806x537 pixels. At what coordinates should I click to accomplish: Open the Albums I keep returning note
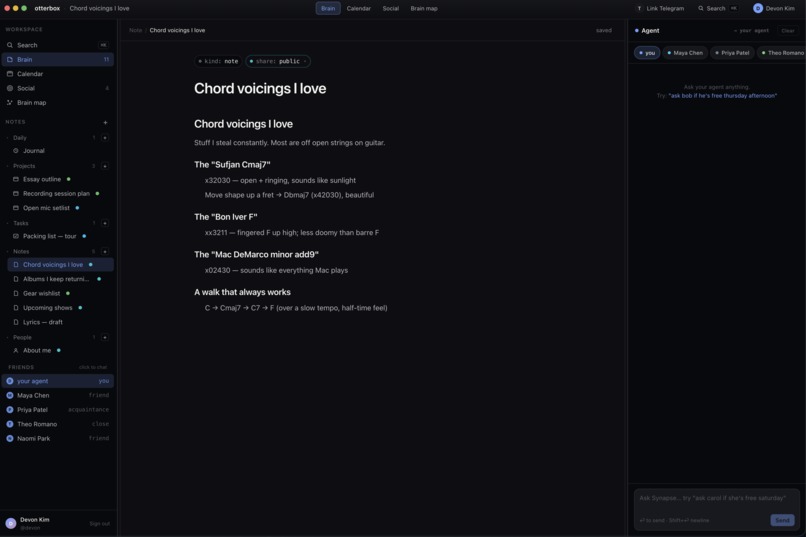[61, 279]
